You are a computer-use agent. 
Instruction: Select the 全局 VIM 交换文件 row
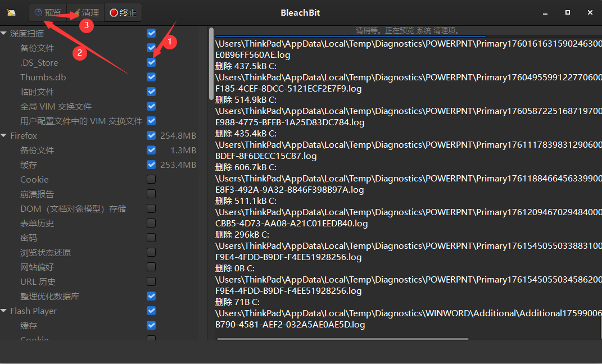click(56, 107)
